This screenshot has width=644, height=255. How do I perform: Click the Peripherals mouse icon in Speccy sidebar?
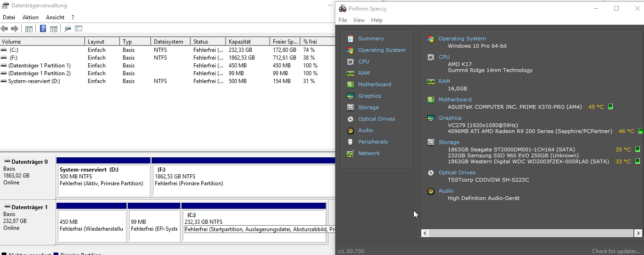click(350, 142)
